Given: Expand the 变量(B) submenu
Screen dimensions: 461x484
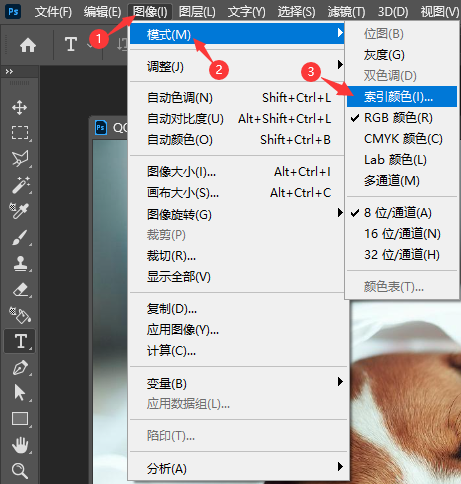Looking at the screenshot, I should 237,383.
